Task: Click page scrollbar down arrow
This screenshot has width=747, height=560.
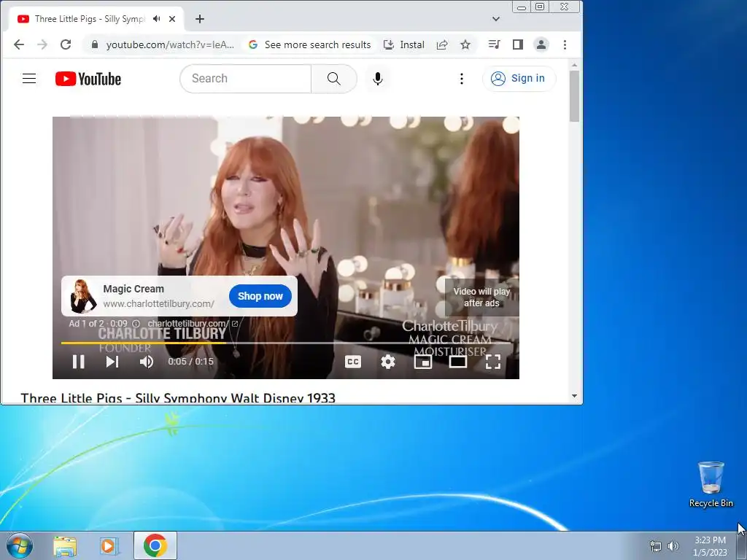Action: 574,396
